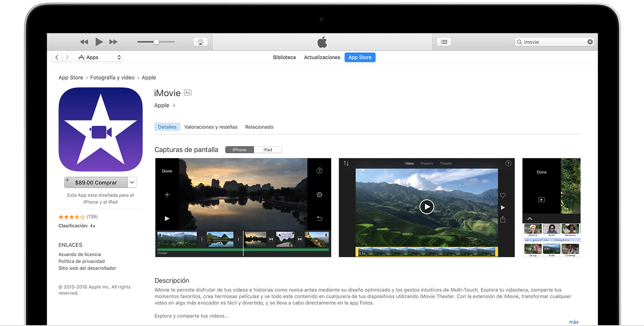Click the up chevron in third screenshot
Image resolution: width=644 pixels, height=326 pixels.
click(x=530, y=219)
